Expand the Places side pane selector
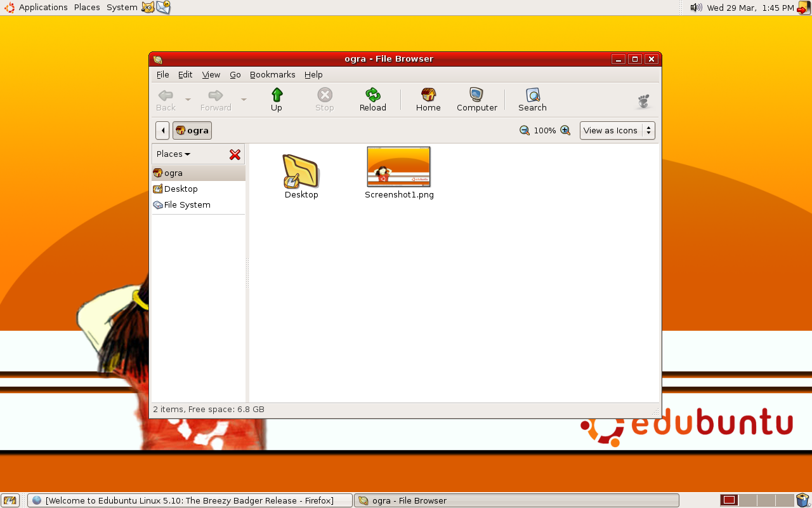This screenshot has height=508, width=812. pyautogui.click(x=173, y=154)
